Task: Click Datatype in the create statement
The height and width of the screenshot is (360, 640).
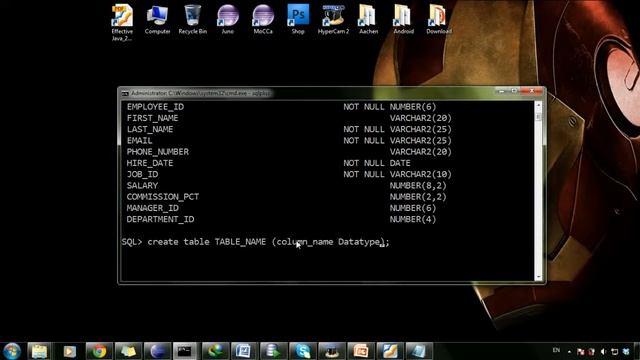Action: [359, 242]
